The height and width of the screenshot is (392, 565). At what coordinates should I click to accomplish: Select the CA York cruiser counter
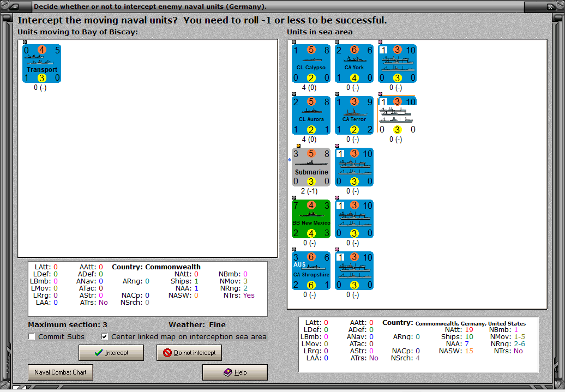[x=353, y=63]
